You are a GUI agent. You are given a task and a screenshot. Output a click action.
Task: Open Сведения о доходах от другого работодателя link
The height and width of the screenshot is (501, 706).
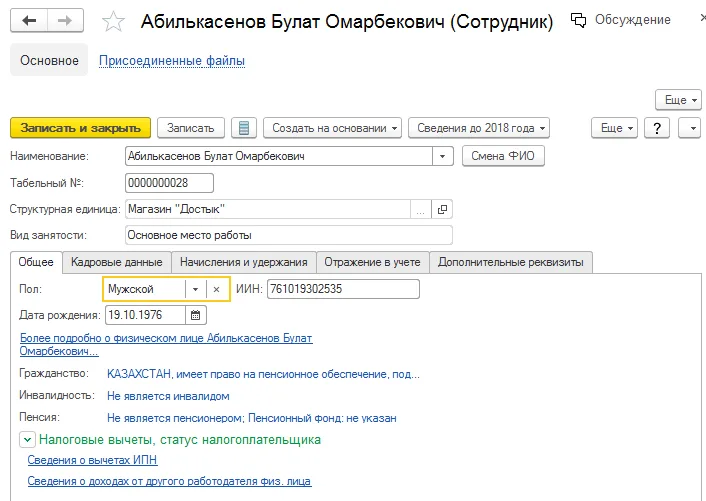(x=169, y=481)
